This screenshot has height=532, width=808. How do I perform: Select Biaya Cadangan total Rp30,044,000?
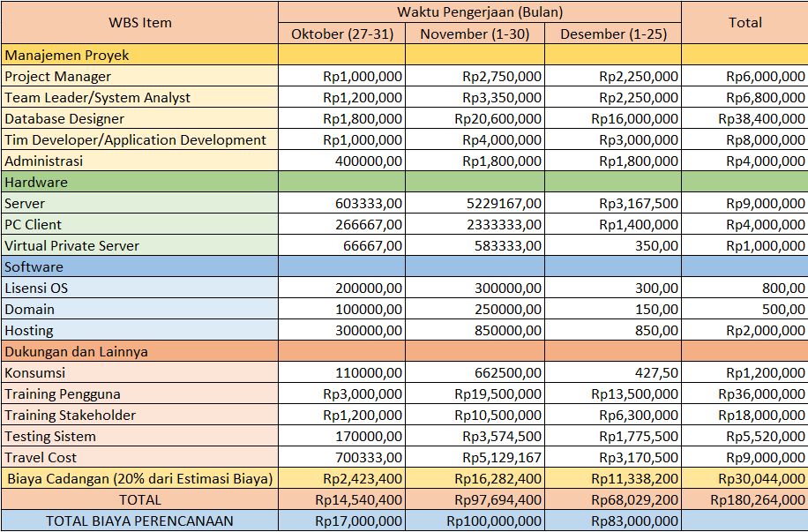744,477
